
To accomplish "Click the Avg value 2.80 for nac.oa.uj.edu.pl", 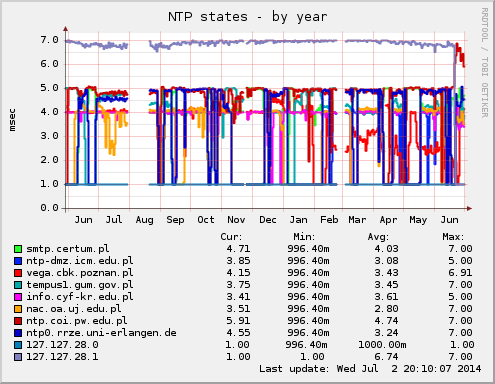I will 386,309.
